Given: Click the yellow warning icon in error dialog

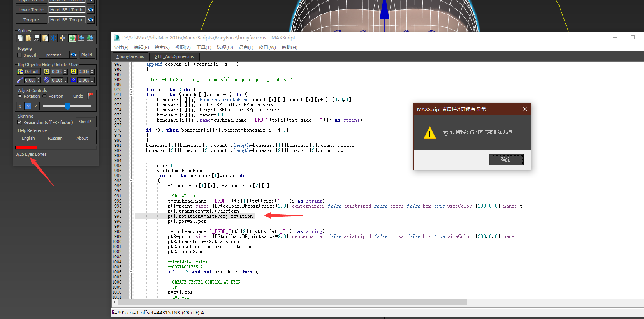Looking at the screenshot, I should pos(429,132).
